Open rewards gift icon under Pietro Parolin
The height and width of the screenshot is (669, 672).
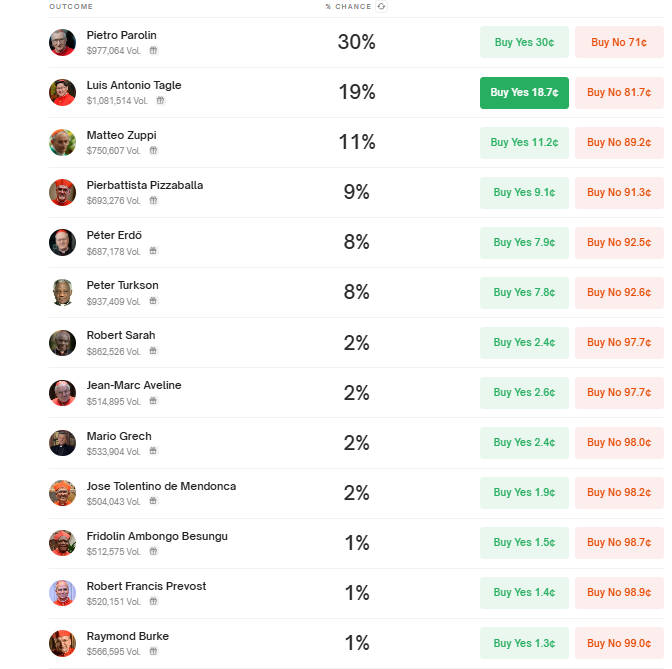click(153, 51)
